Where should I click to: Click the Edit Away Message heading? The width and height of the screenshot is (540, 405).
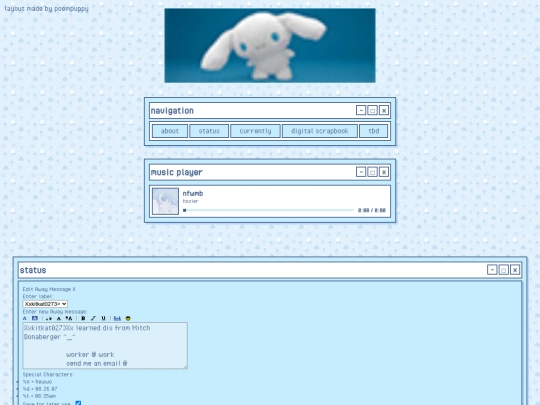pos(49,289)
